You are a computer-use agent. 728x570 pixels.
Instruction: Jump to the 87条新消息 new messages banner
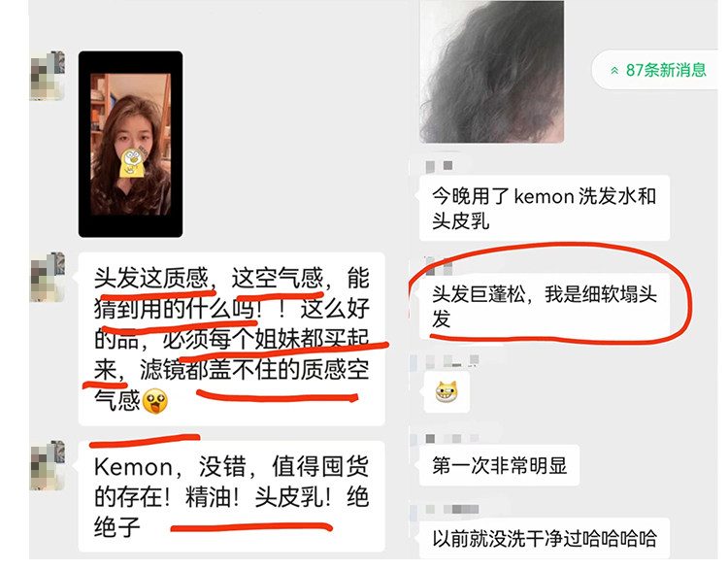click(x=655, y=70)
